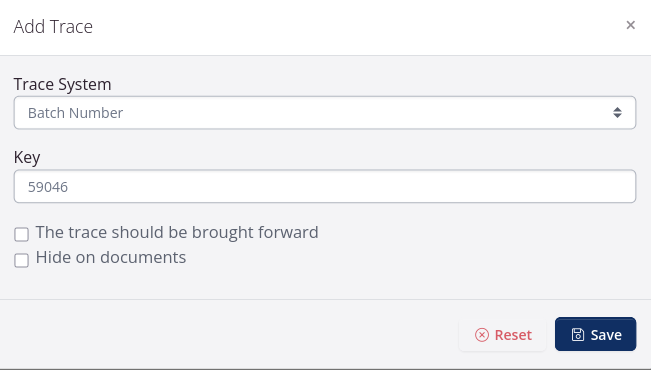Click the circled X icon beside Reset
The image size is (651, 370).
tap(482, 335)
